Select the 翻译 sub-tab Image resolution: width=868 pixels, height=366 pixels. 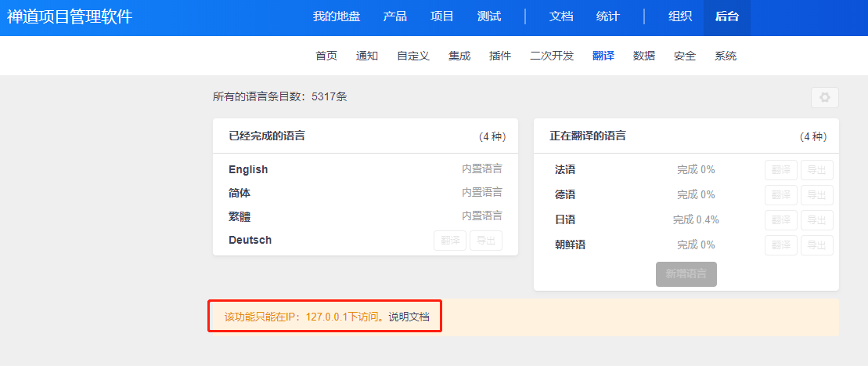click(x=603, y=56)
